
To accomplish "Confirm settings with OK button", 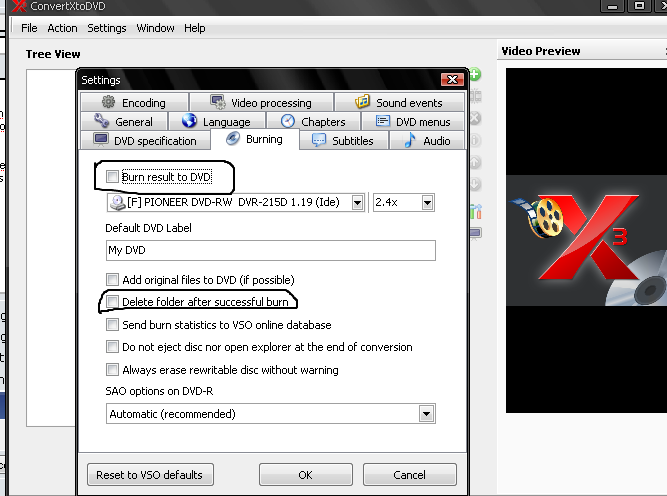I will pyautogui.click(x=305, y=474).
